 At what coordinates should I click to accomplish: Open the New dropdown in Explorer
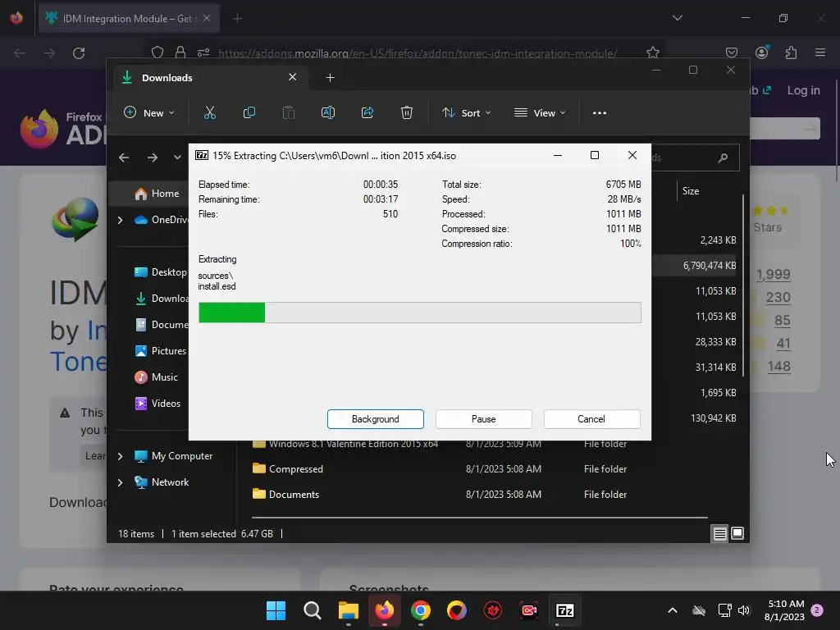pyautogui.click(x=149, y=112)
